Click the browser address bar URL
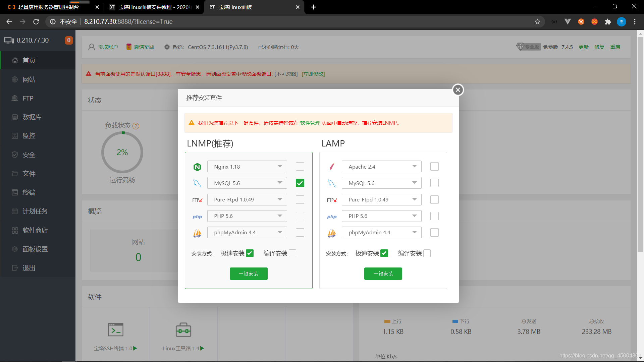 pyautogui.click(x=128, y=22)
